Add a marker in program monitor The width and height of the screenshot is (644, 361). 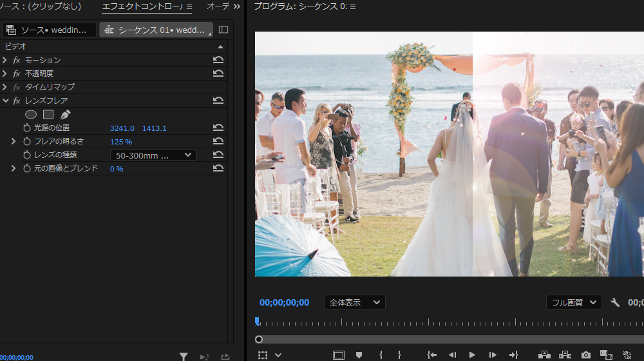359,355
